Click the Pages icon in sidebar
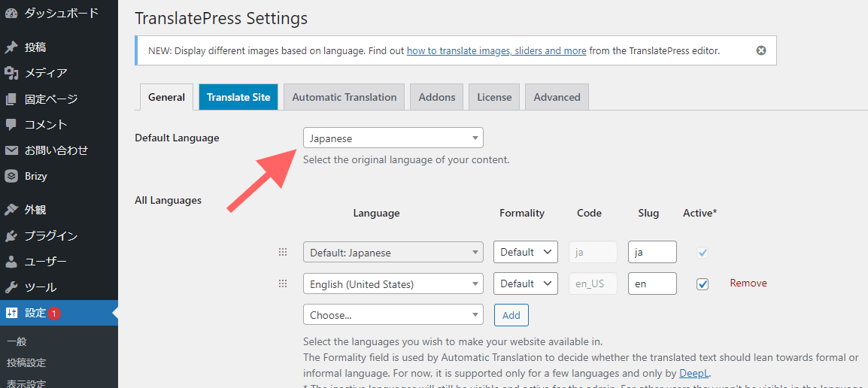868x388 pixels. (11, 99)
